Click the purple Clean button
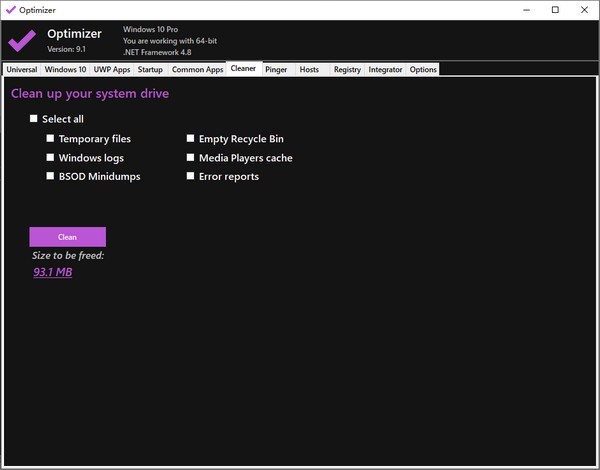Image resolution: width=600 pixels, height=470 pixels. [67, 237]
